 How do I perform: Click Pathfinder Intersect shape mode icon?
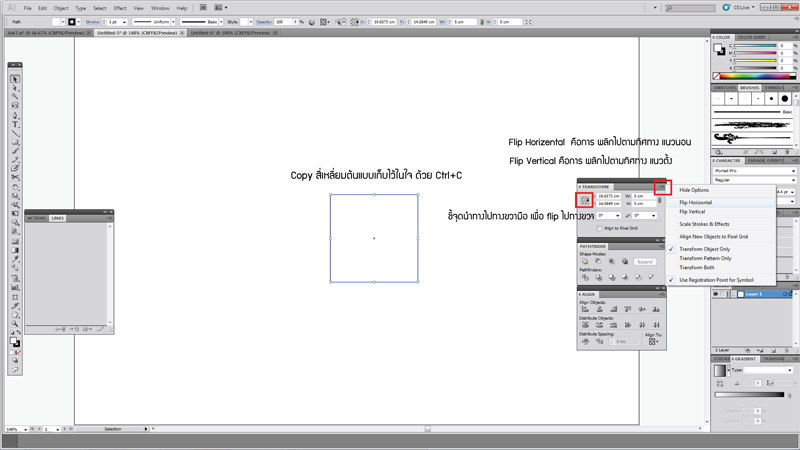click(611, 262)
